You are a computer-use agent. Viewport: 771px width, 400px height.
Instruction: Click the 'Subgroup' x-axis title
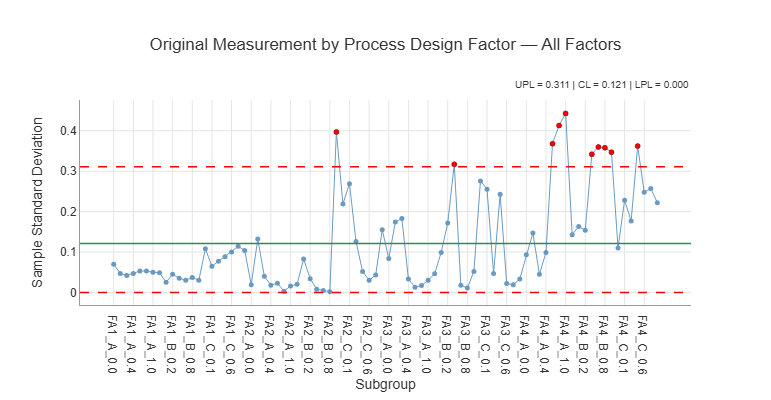[386, 384]
